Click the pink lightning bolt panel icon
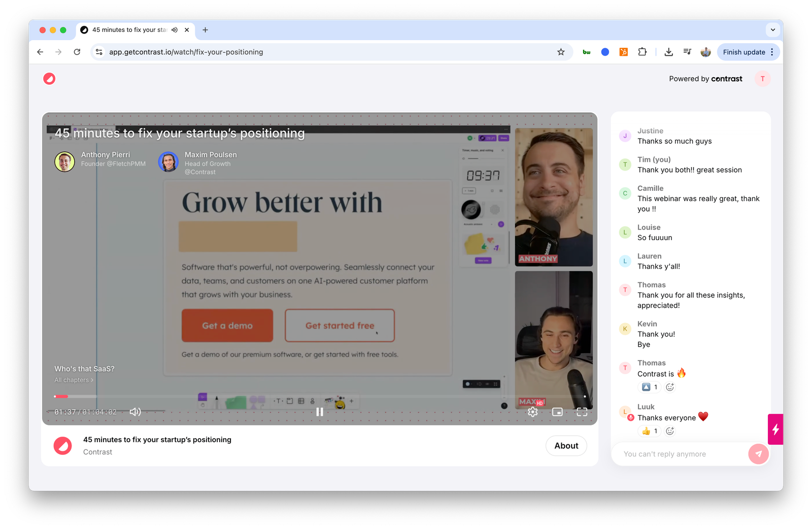 tap(775, 429)
